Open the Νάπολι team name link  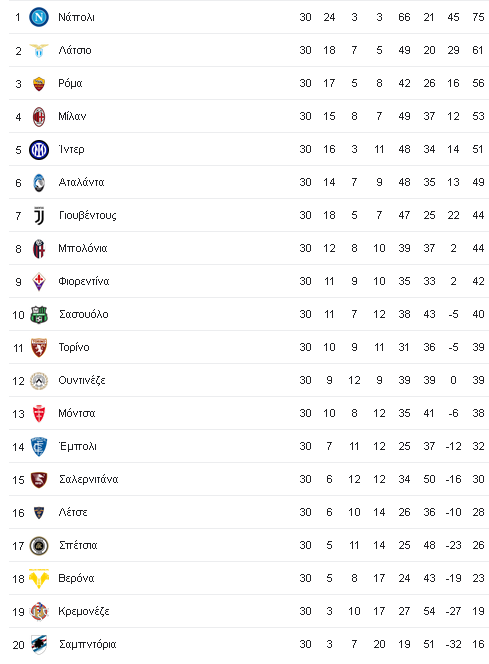click(x=76, y=17)
